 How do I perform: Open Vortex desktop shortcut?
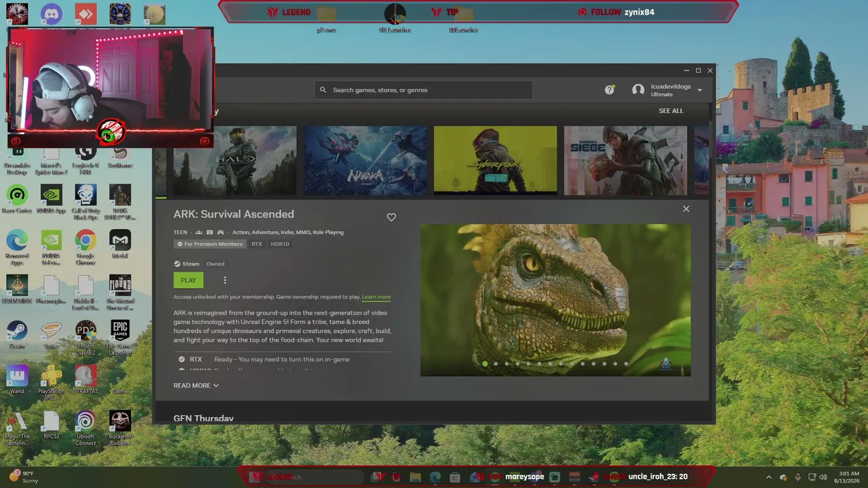tap(52, 335)
